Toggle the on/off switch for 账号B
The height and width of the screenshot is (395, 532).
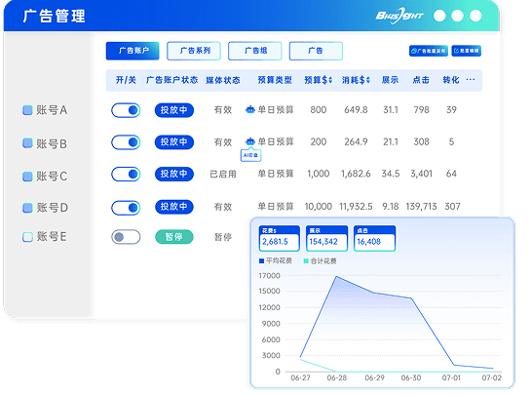point(126,142)
